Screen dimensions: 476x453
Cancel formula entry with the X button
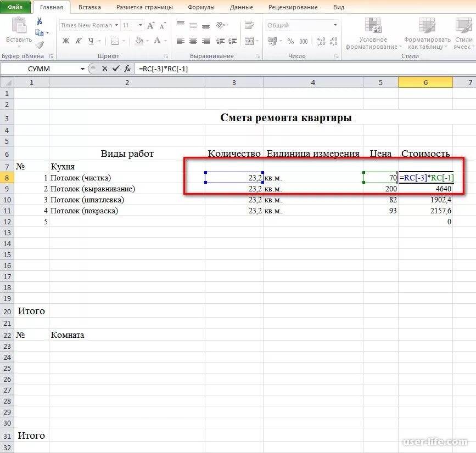pos(105,69)
